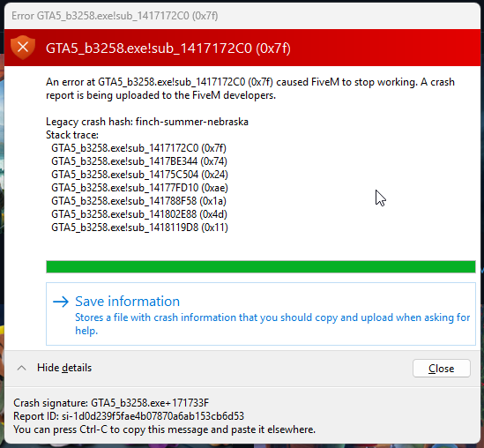Image resolution: width=484 pixels, height=448 pixels.
Task: Select stack entry sub_141802E88 (0x4d)
Action: click(x=139, y=214)
